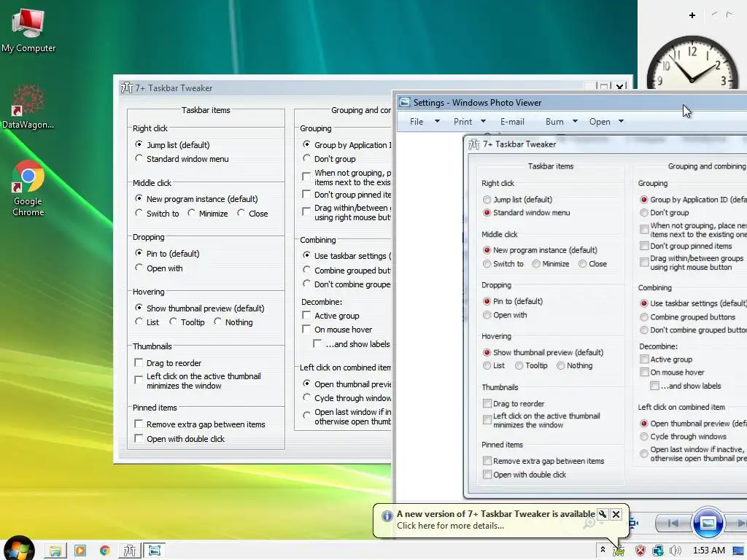Image resolution: width=747 pixels, height=560 pixels.
Task: Click 'Click here for more details...' in balloon
Action: 450,526
